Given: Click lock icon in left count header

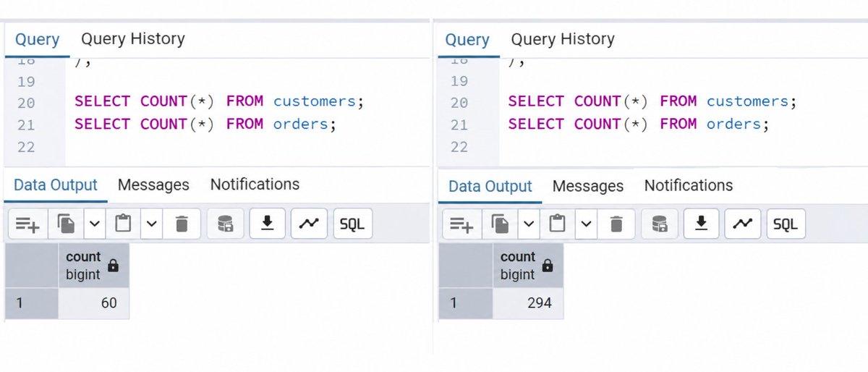Looking at the screenshot, I should (113, 266).
